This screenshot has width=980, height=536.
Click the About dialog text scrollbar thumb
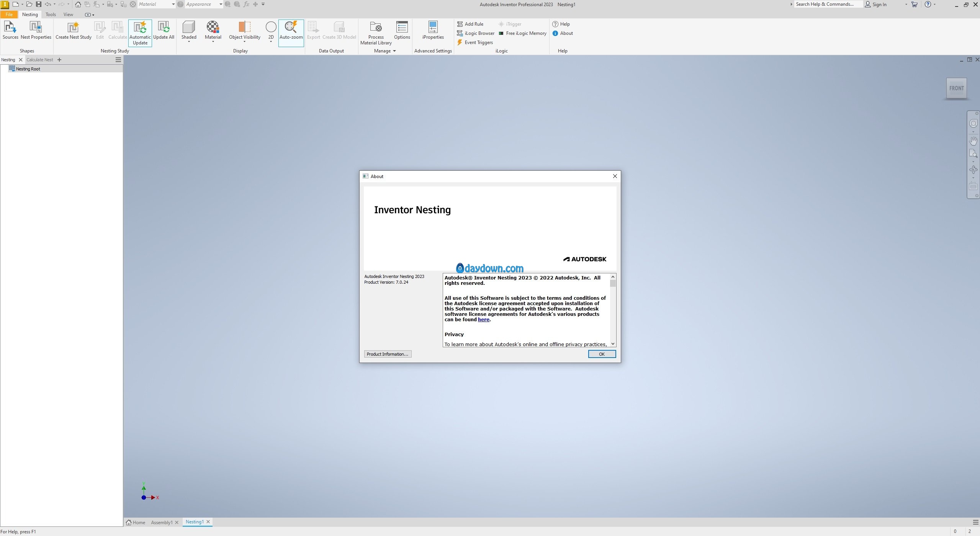coord(613,283)
